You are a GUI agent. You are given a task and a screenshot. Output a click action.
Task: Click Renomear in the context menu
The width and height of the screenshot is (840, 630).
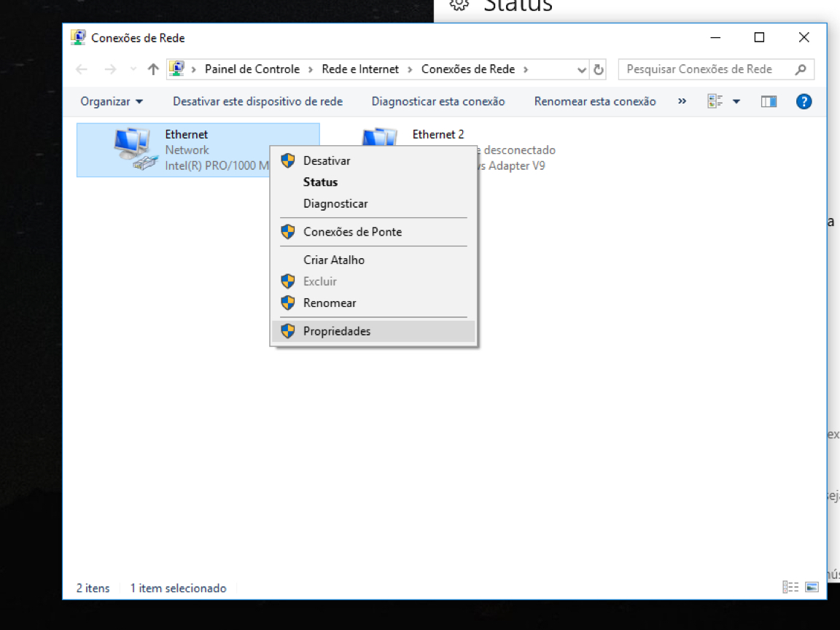[x=373, y=303]
